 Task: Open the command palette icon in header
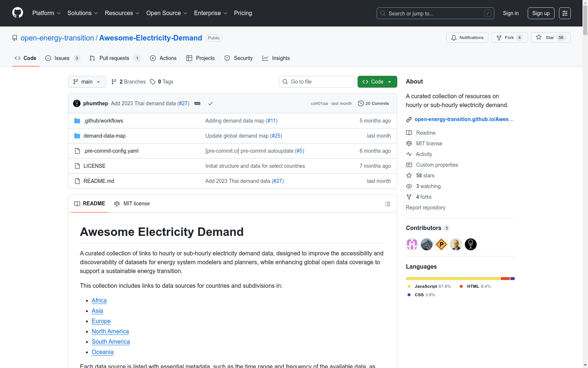[x=565, y=13]
